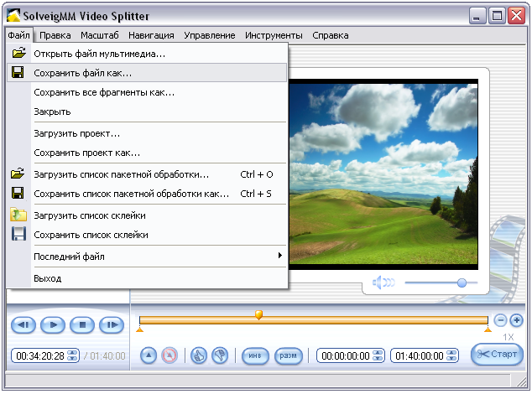Open the Управление menu

coord(210,35)
